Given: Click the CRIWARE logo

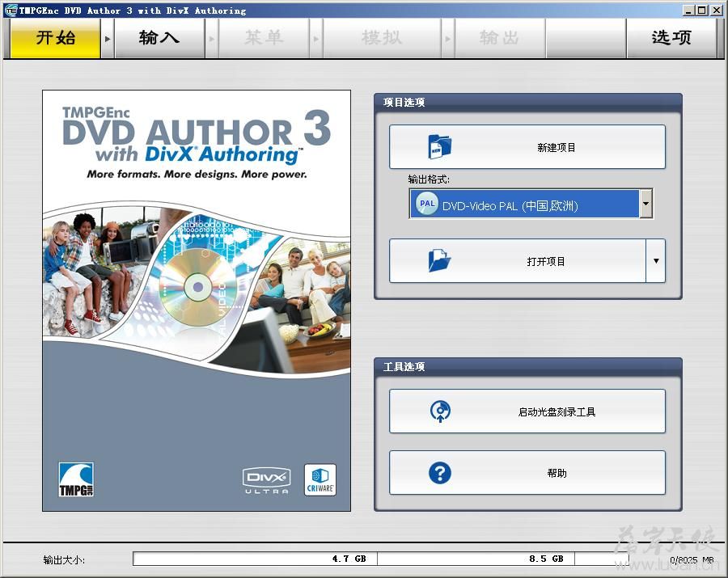Looking at the screenshot, I should pyautogui.click(x=320, y=479).
